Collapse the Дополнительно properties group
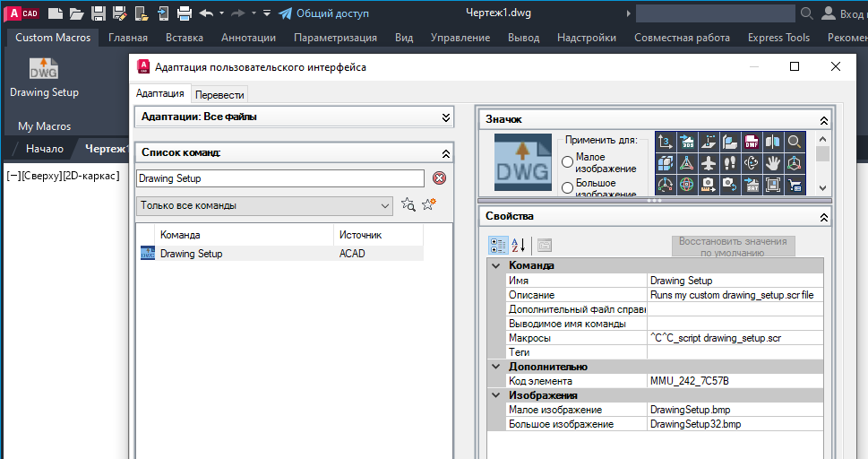868x459 pixels. point(496,367)
